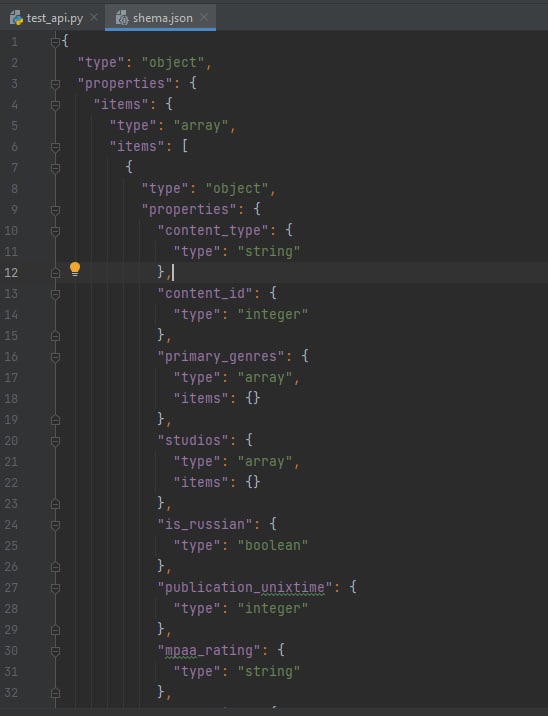Click the "primary_genres" key text
This screenshot has width=548, height=716.
[x=221, y=357]
